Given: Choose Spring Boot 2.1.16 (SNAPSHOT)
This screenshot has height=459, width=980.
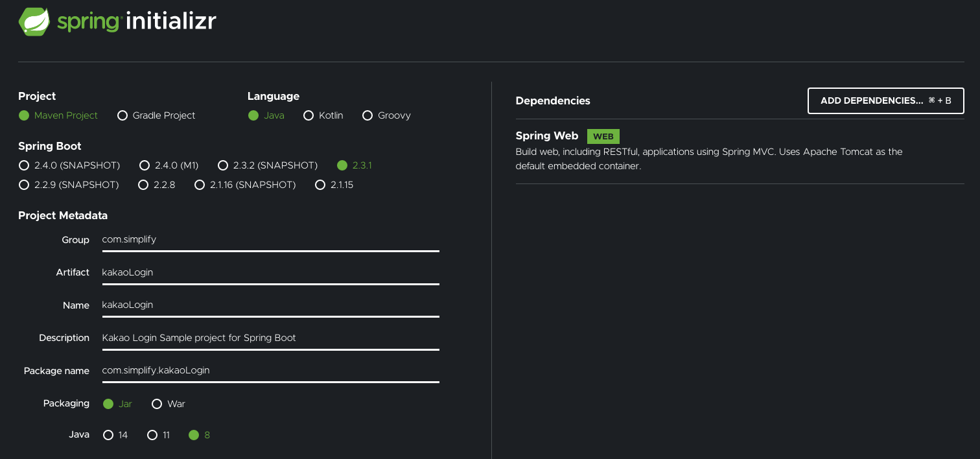Looking at the screenshot, I should coord(200,185).
